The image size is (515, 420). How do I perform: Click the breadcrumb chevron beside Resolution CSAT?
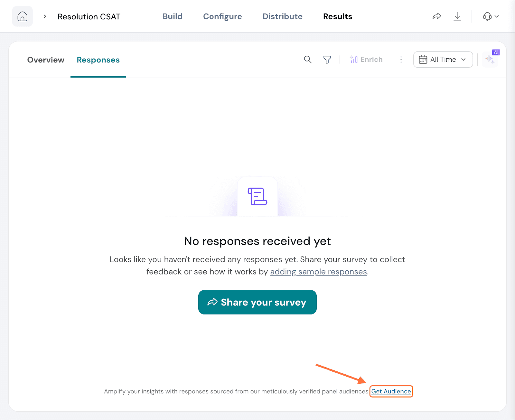tap(45, 16)
